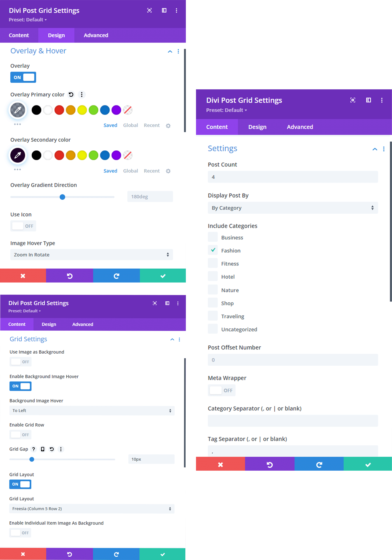392x560 pixels.
Task: Click Overlay Gradient Direction slider handle
Action: [x=62, y=197]
